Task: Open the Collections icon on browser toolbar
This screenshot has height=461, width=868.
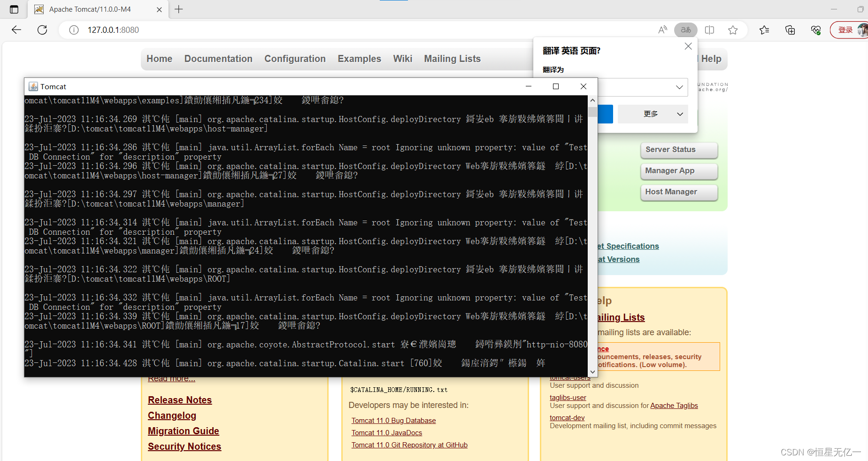Action: (790, 30)
